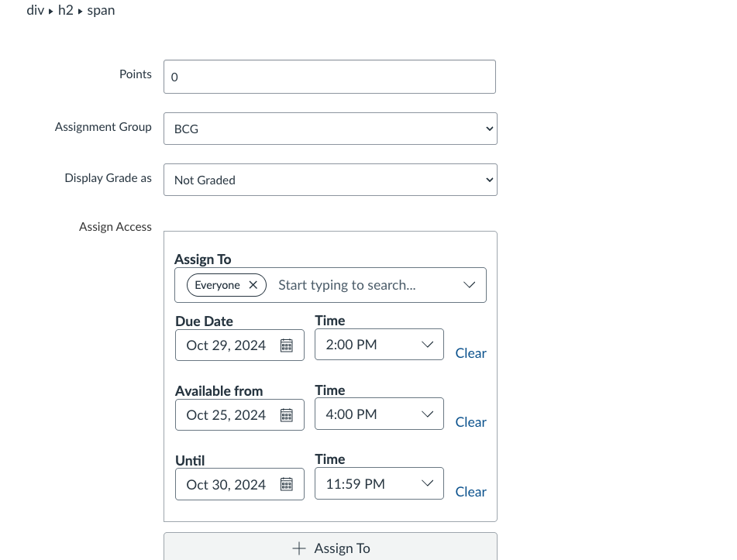The width and height of the screenshot is (737, 560).
Task: Clear the Until date row
Action: (x=470, y=492)
